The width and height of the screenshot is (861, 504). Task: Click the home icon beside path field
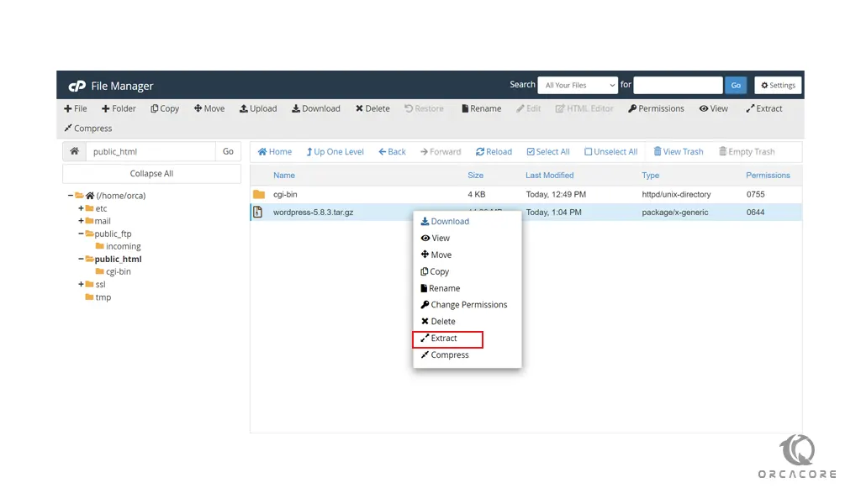(74, 151)
